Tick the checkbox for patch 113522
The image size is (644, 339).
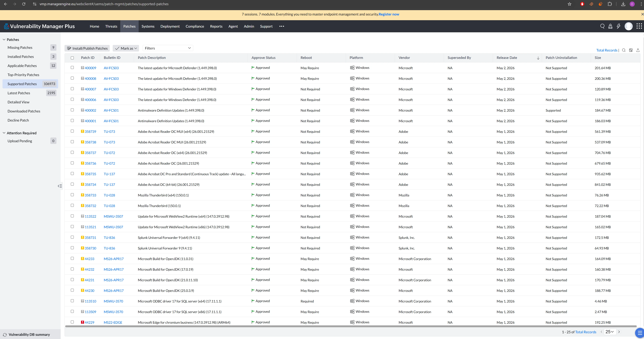tap(72, 216)
